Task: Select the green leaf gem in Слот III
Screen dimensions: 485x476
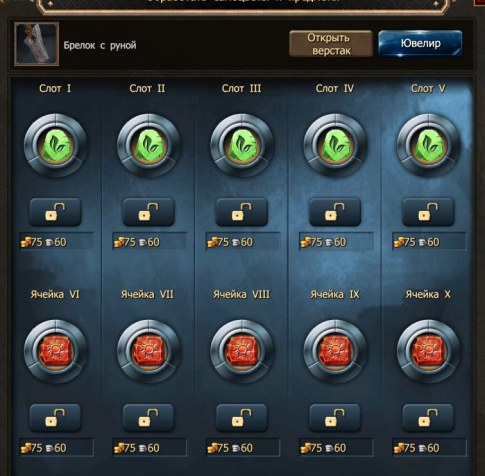Action: 242,146
